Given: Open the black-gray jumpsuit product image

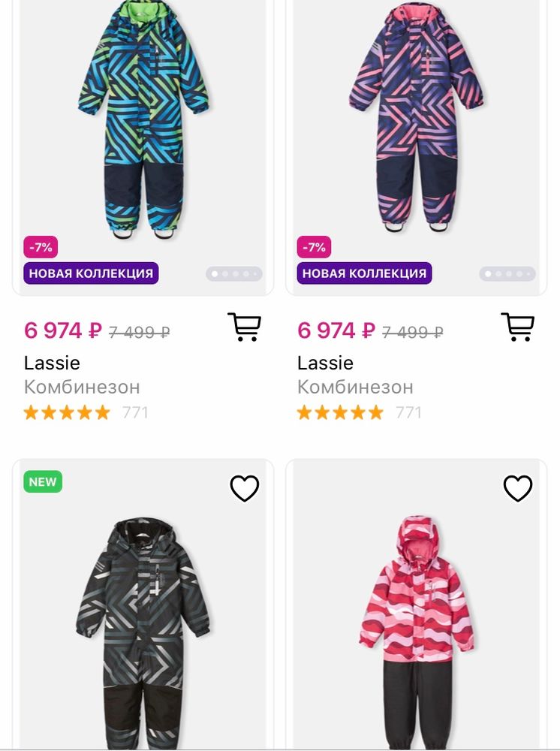Looking at the screenshot, I should (x=143, y=631).
